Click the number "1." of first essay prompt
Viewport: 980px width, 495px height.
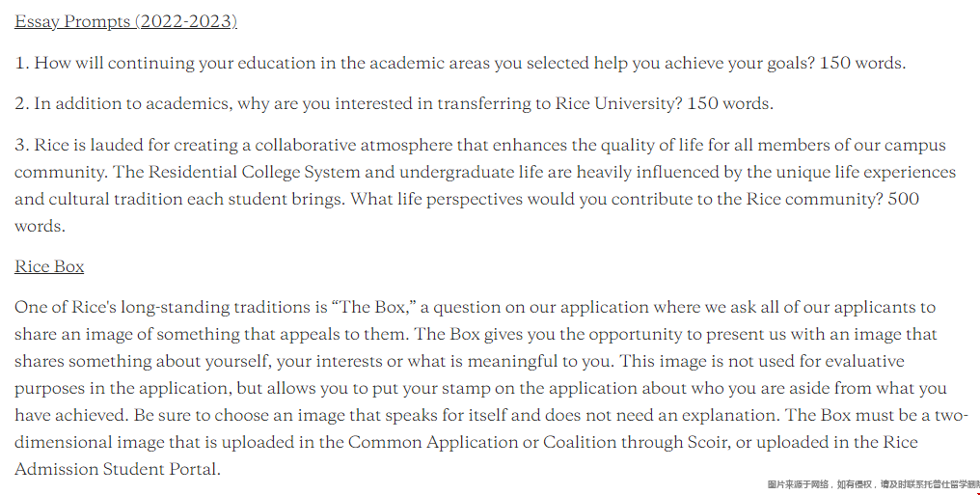[x=22, y=63]
